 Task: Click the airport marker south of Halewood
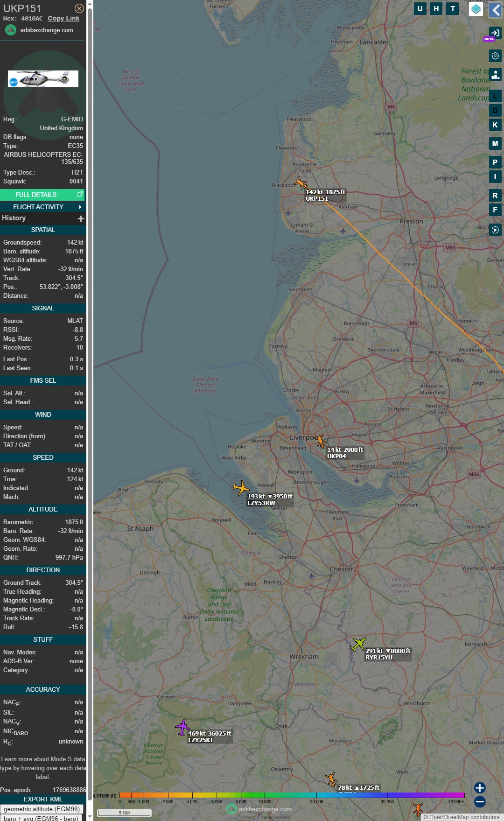357,480
